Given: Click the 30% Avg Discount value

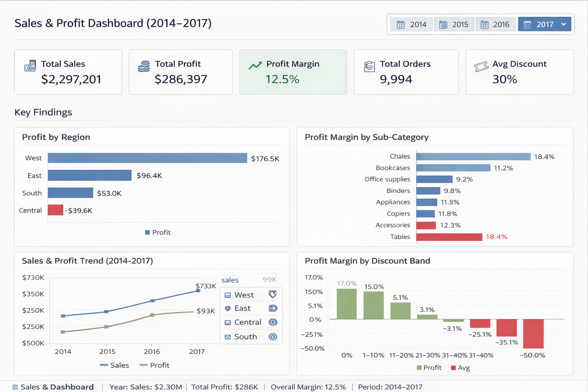Looking at the screenshot, I should [505, 80].
